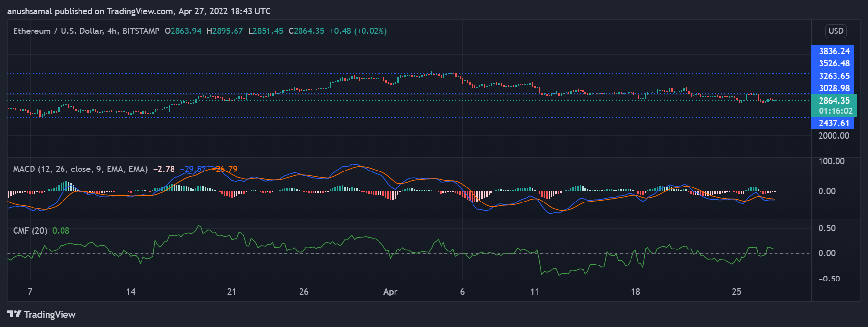Click the Apr marker on time axis

click(390, 292)
